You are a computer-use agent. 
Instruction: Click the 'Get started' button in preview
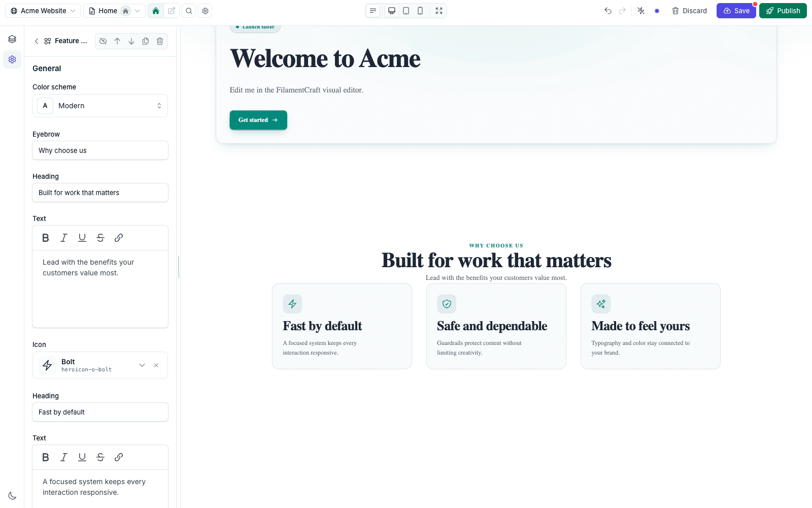258,120
